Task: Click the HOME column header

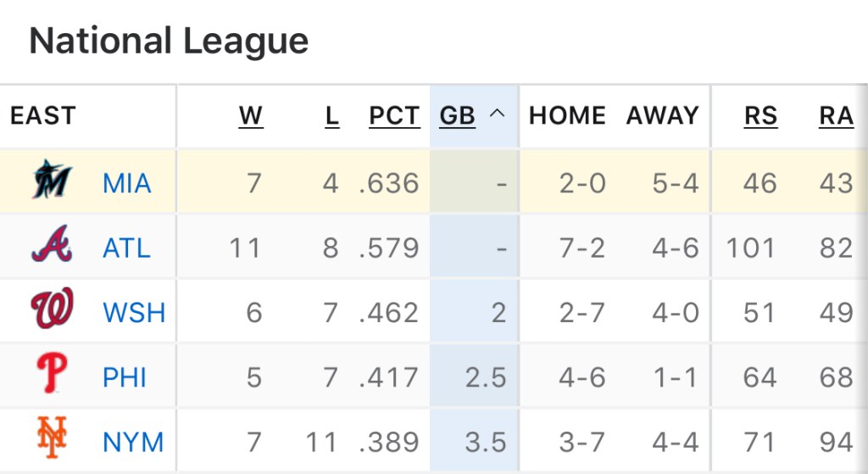Action: click(x=567, y=116)
